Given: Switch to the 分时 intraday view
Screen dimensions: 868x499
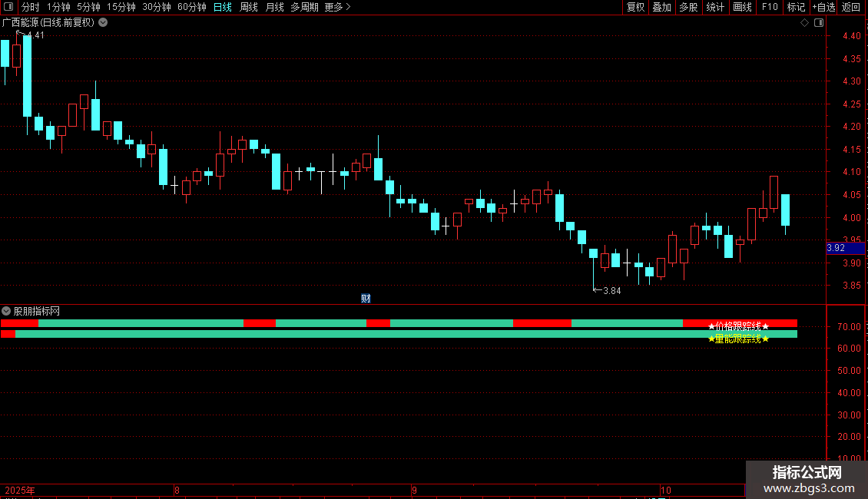Looking at the screenshot, I should (x=31, y=7).
